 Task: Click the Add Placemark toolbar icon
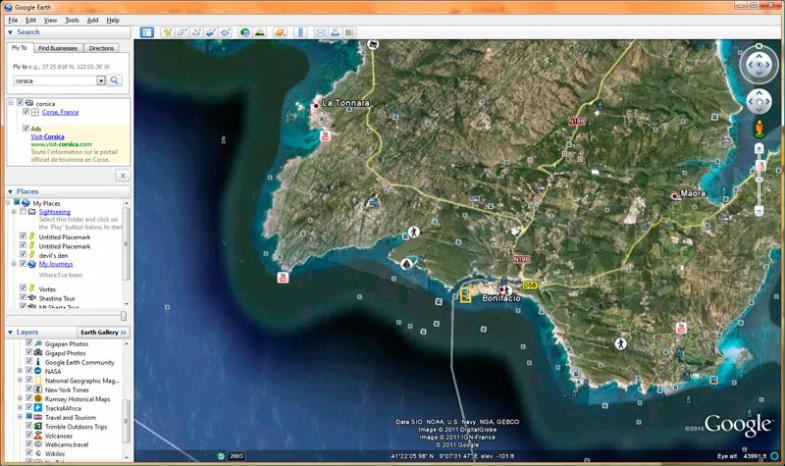(167, 32)
